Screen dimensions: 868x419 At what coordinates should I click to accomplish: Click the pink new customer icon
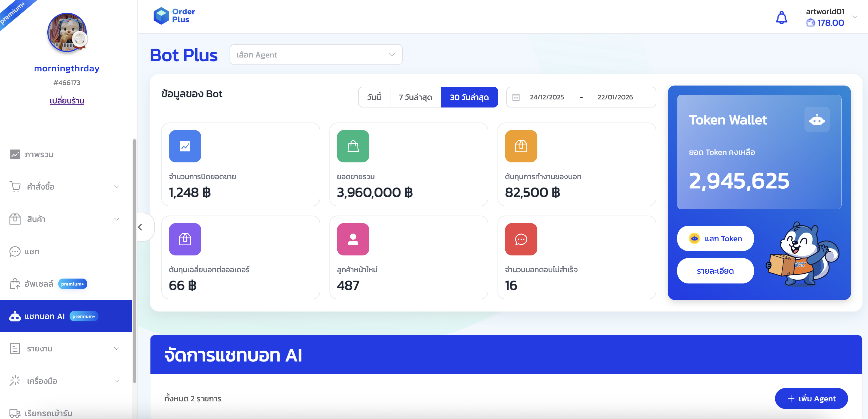point(353,239)
